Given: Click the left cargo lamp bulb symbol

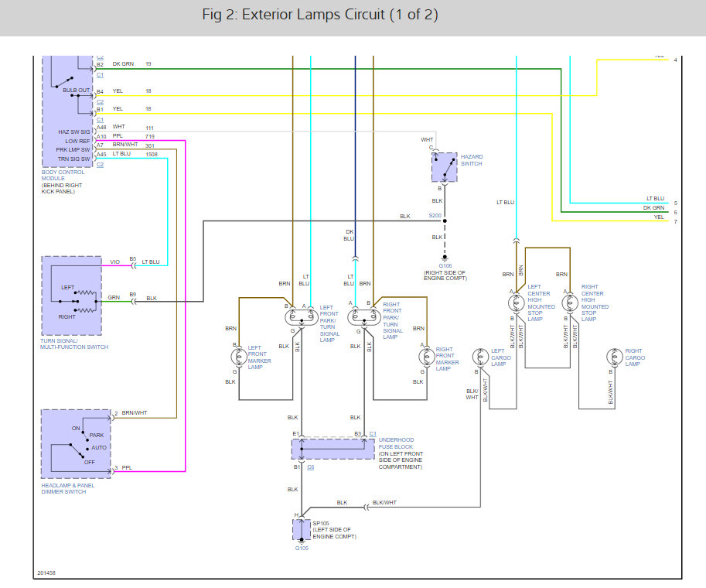Looking at the screenshot, I should (480, 357).
